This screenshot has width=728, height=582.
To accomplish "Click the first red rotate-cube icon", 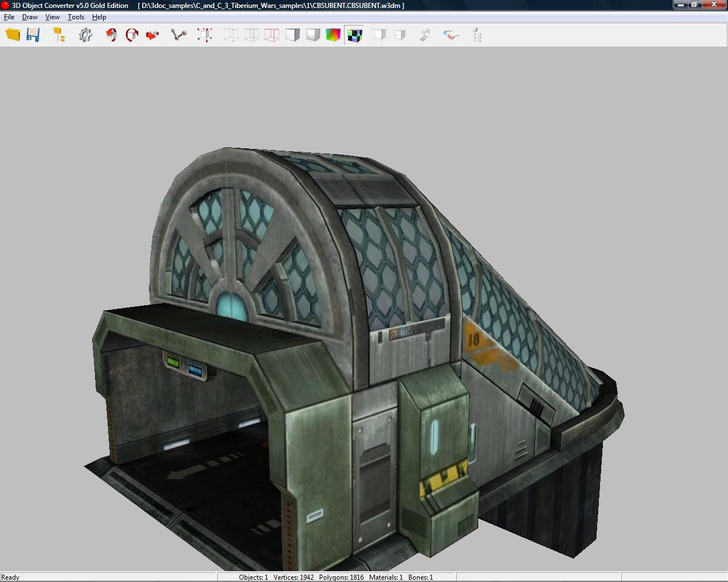I will [x=111, y=35].
